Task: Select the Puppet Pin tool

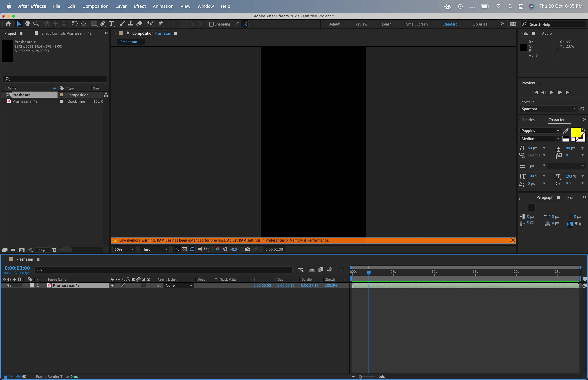Action: (x=160, y=24)
